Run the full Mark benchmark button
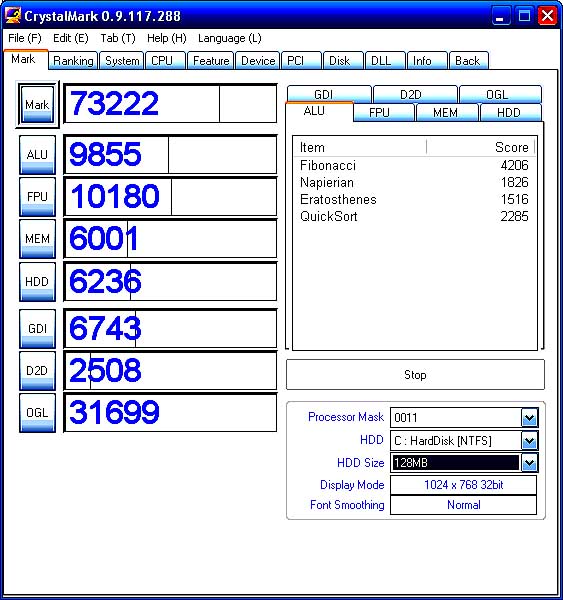The image size is (563, 600). click(x=37, y=104)
